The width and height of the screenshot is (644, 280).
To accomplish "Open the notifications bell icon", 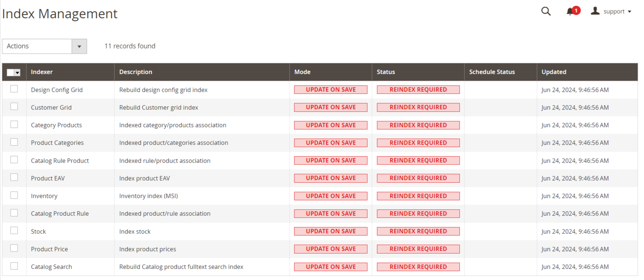I will (x=570, y=11).
